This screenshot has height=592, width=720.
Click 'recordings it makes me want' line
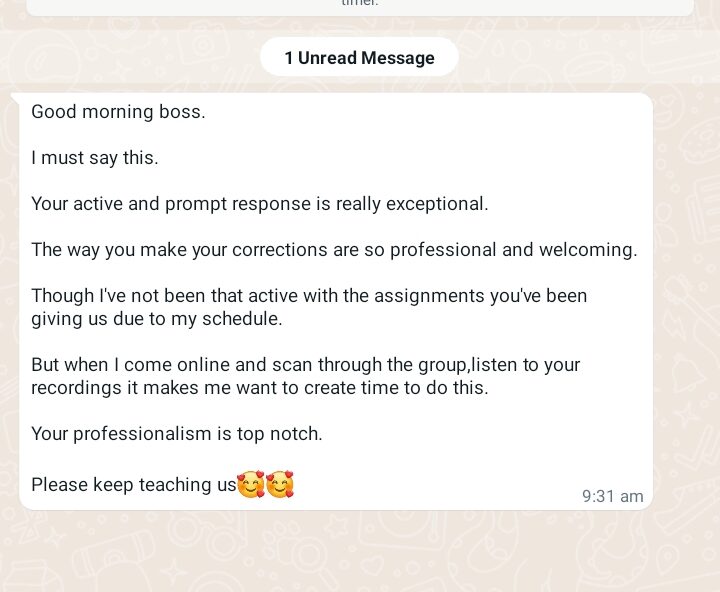pos(259,388)
